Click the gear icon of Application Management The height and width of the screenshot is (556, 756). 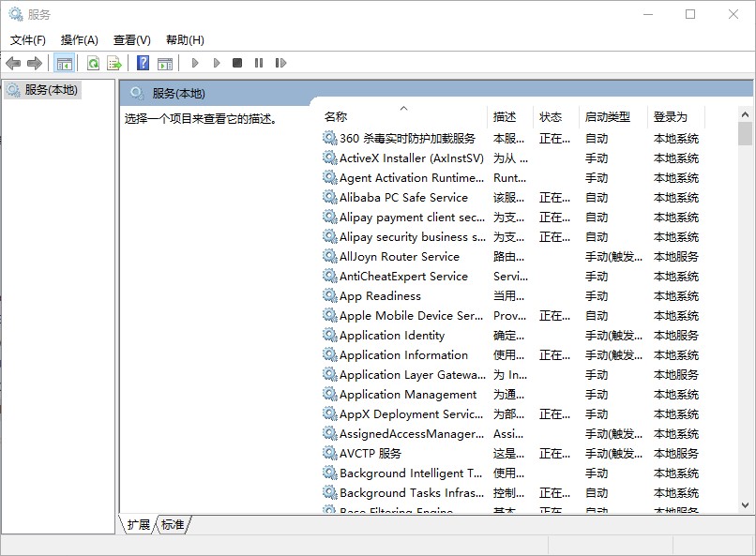click(330, 394)
